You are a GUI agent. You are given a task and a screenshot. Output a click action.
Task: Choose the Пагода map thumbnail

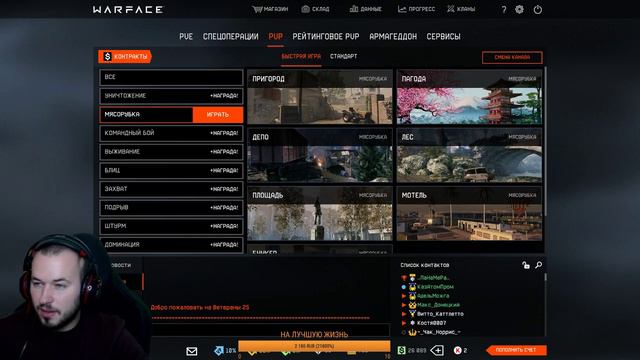point(469,97)
